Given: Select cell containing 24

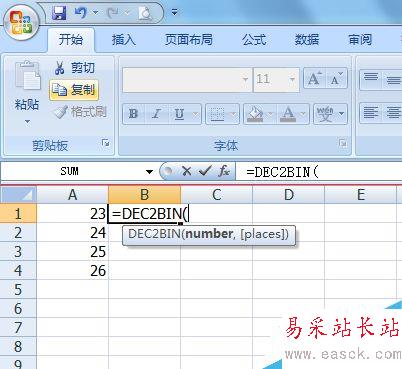Looking at the screenshot, I should [72, 232].
